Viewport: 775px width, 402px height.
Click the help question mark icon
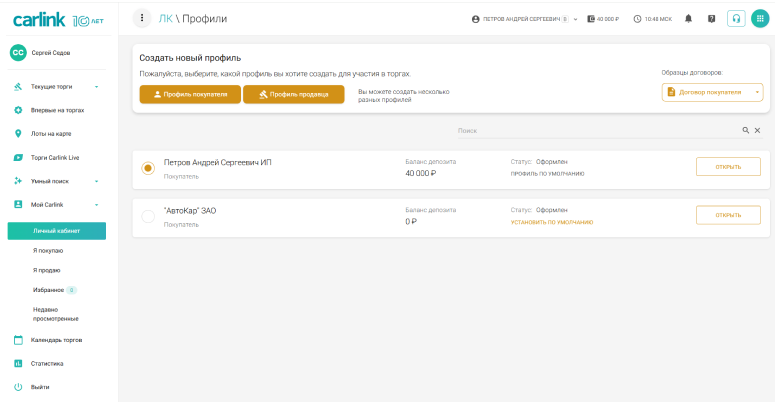point(711,19)
